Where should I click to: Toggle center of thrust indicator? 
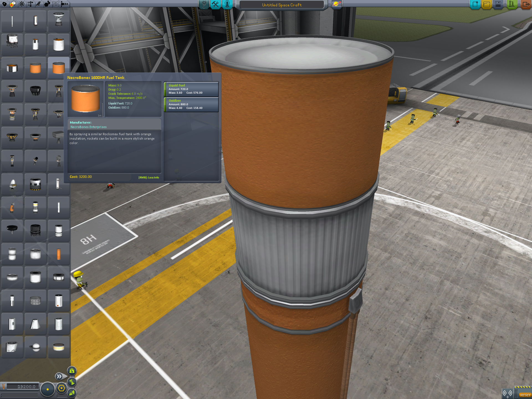[x=72, y=382]
